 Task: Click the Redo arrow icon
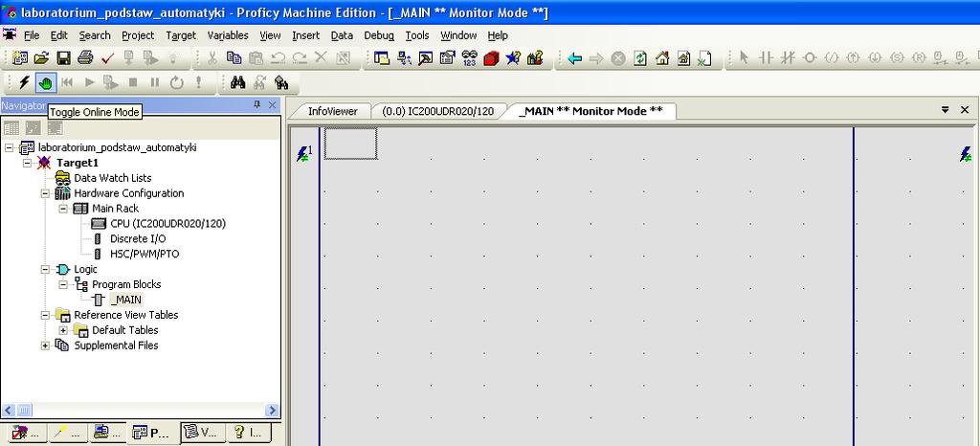click(x=300, y=58)
